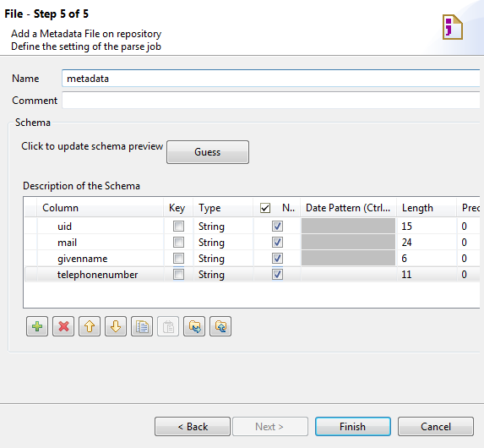Click the red X remove column icon
This screenshot has height=448, width=484.
coord(63,326)
